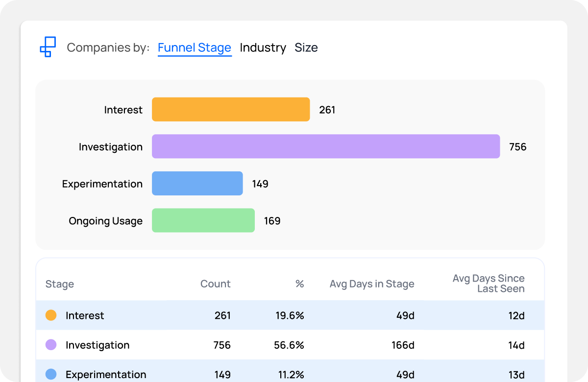This screenshot has height=382, width=588.
Task: Select the purple Investigation stage dot
Action: click(51, 345)
